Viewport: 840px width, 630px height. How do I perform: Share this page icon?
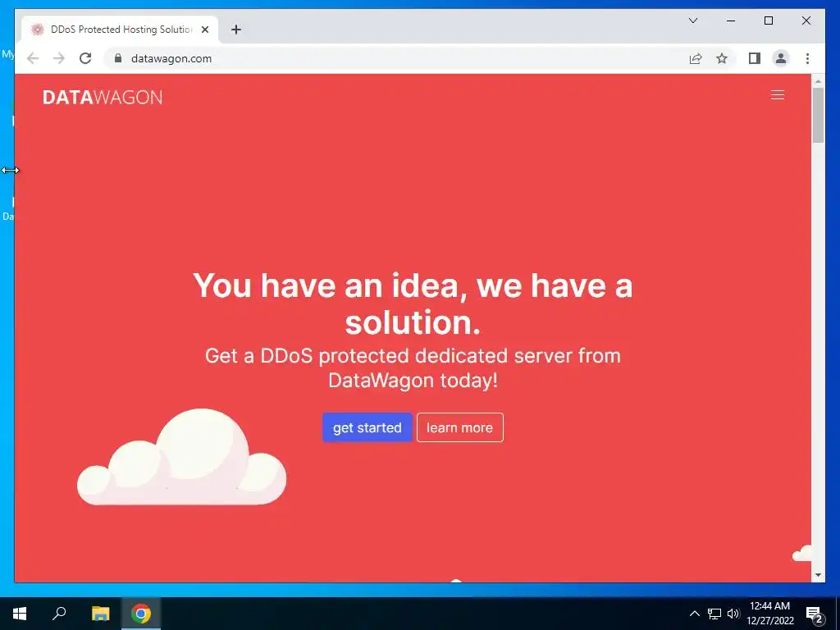pyautogui.click(x=696, y=58)
